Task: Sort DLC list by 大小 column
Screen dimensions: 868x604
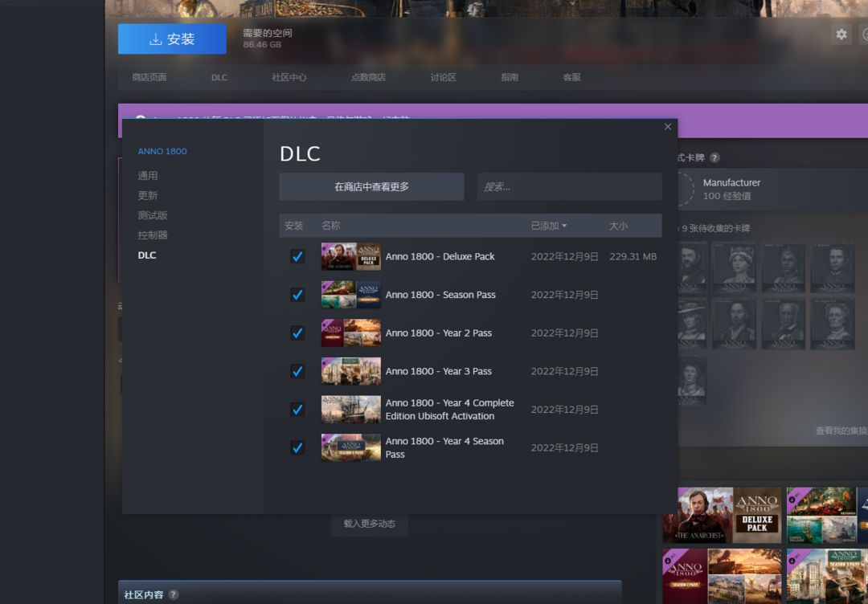Action: point(618,226)
